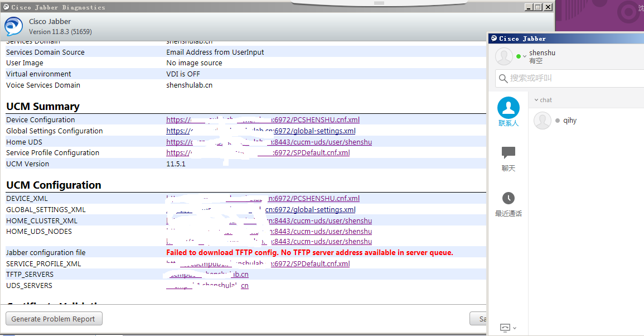Viewport: 644px width, 336px height.
Task: Open first HOME_UDS_NODES link
Action: [x=269, y=231]
